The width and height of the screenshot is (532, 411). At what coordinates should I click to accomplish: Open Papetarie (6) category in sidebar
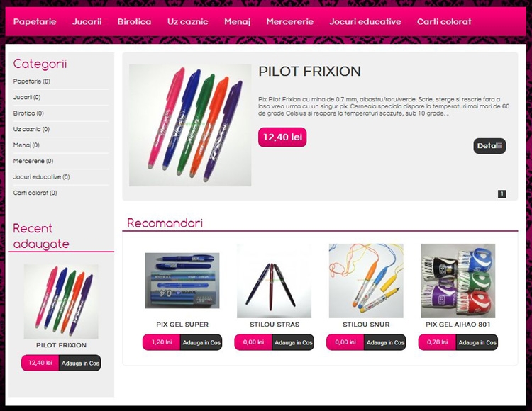coord(31,81)
